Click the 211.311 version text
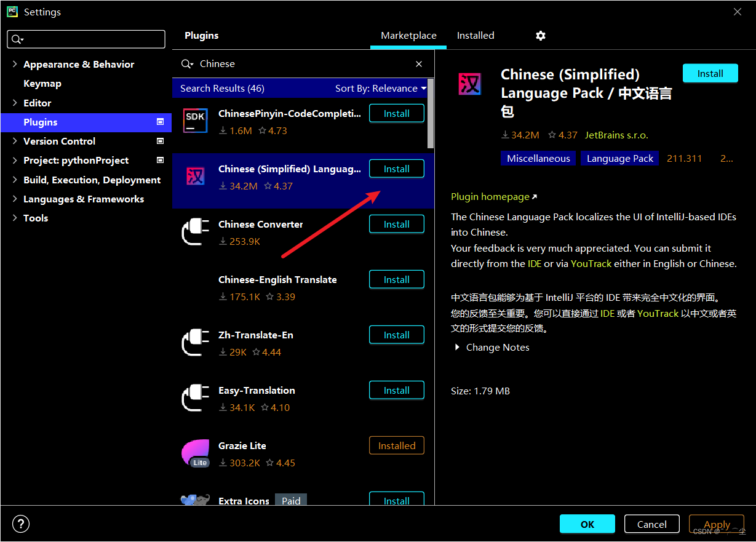Image resolution: width=756 pixels, height=542 pixels. coord(684,159)
